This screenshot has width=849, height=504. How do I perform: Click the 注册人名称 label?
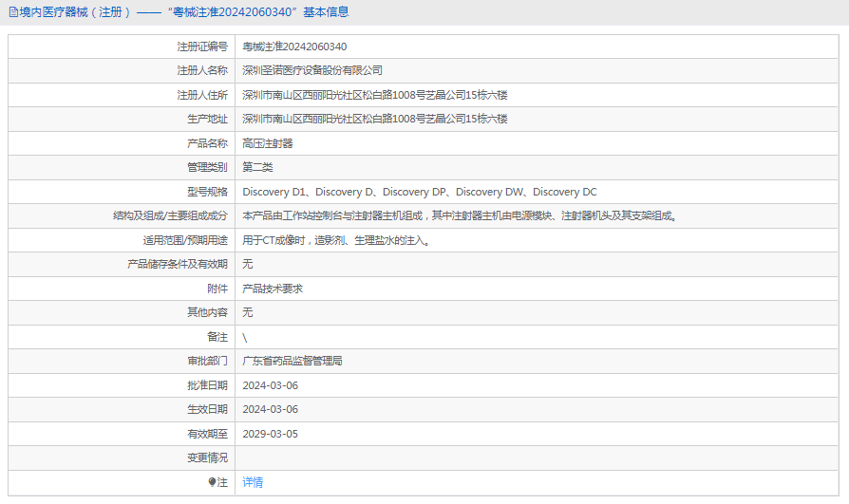tap(202, 70)
